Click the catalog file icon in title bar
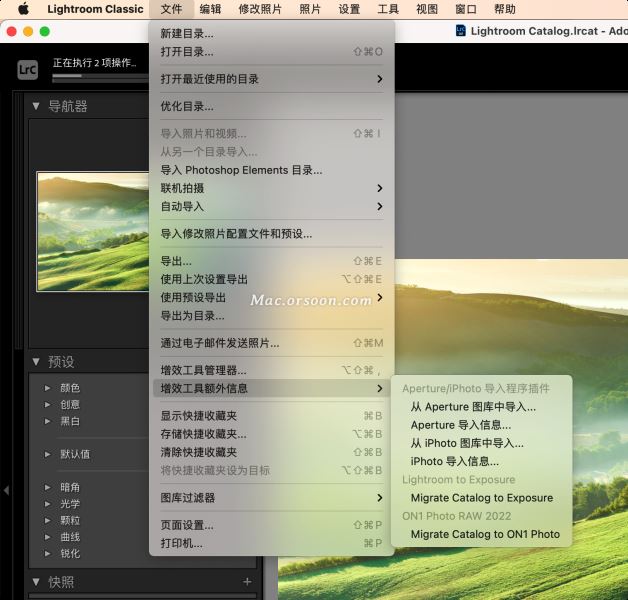This screenshot has height=600, width=628. (x=461, y=31)
